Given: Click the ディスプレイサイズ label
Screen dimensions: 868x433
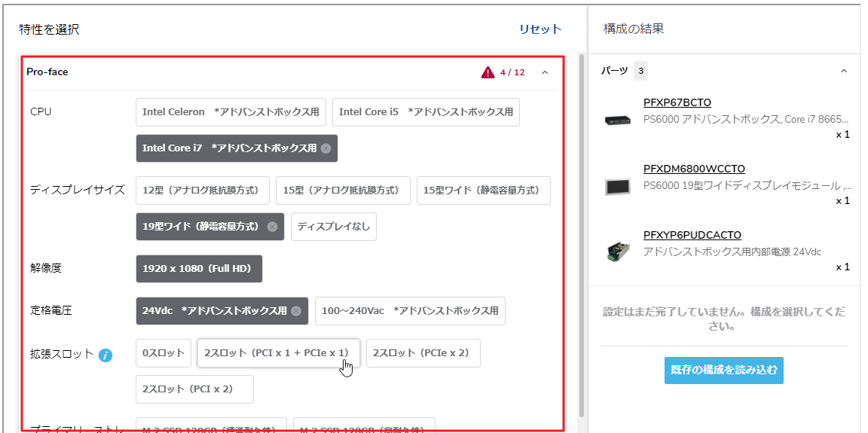Looking at the screenshot, I should click(78, 191).
